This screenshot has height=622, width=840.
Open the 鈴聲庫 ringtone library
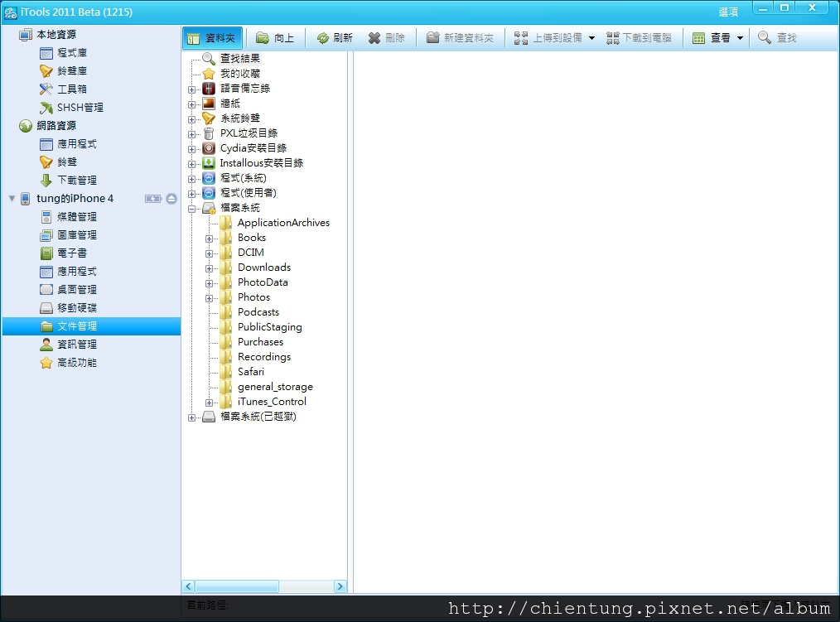tap(72, 70)
